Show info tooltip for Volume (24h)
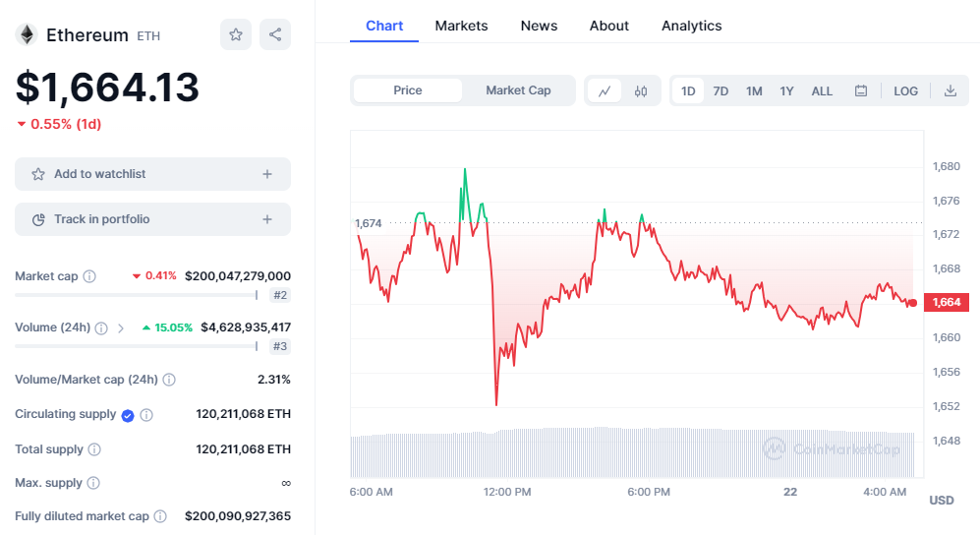Image resolution: width=980 pixels, height=535 pixels. 101,328
